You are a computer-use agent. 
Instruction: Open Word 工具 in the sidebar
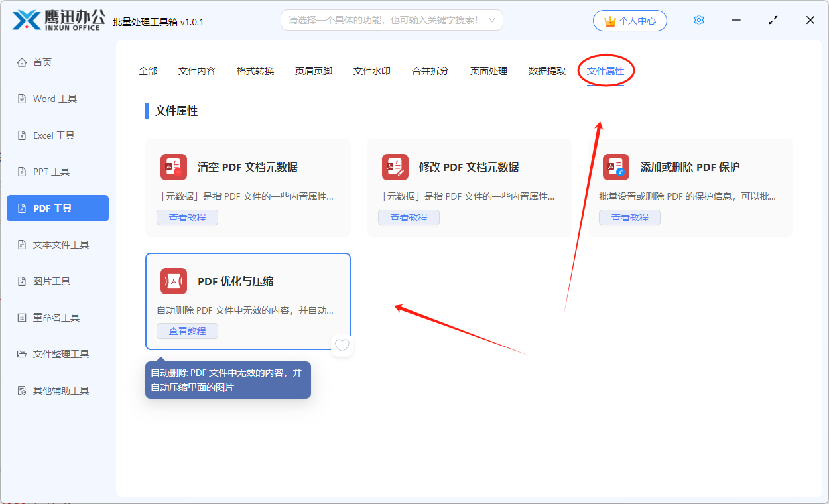point(55,99)
